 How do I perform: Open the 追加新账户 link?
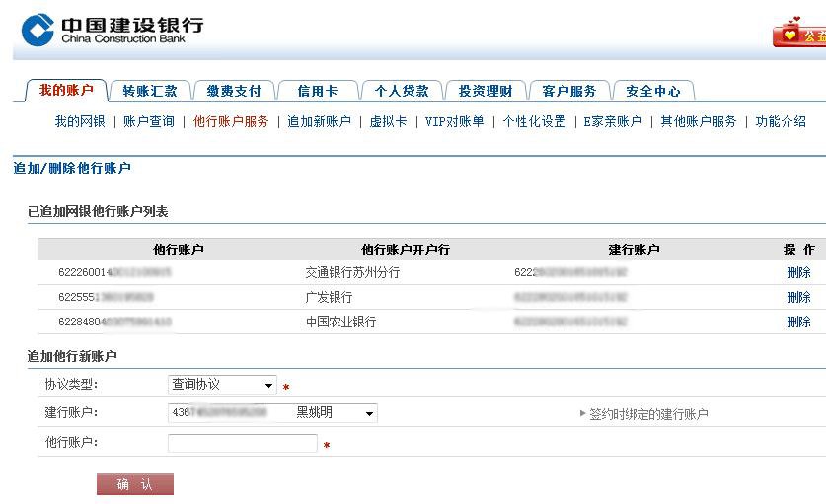[320, 121]
